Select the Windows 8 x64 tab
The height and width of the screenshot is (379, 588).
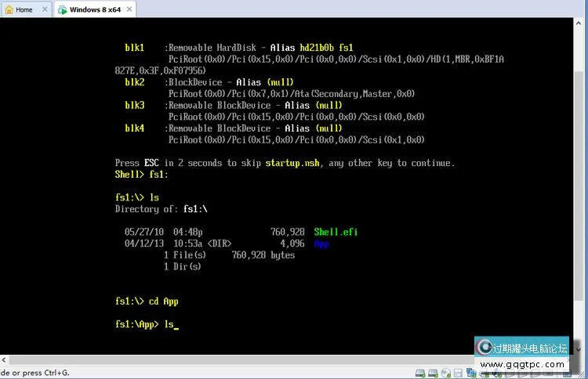95,9
